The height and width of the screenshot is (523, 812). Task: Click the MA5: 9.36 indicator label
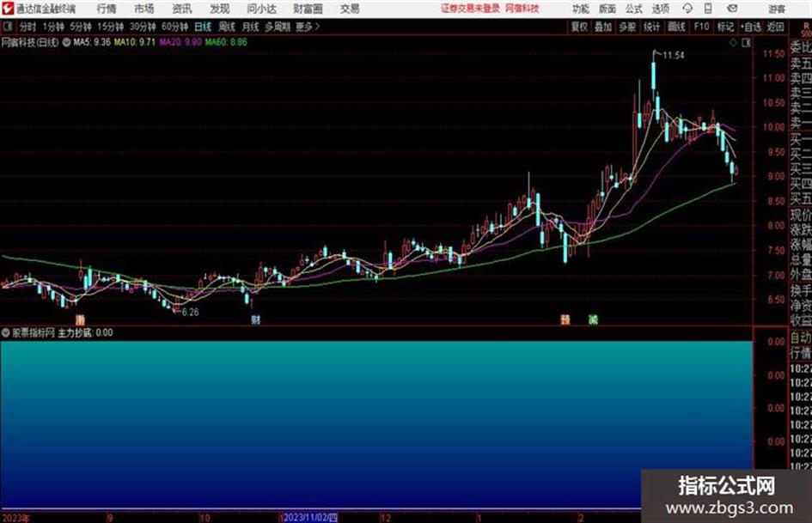92,42
